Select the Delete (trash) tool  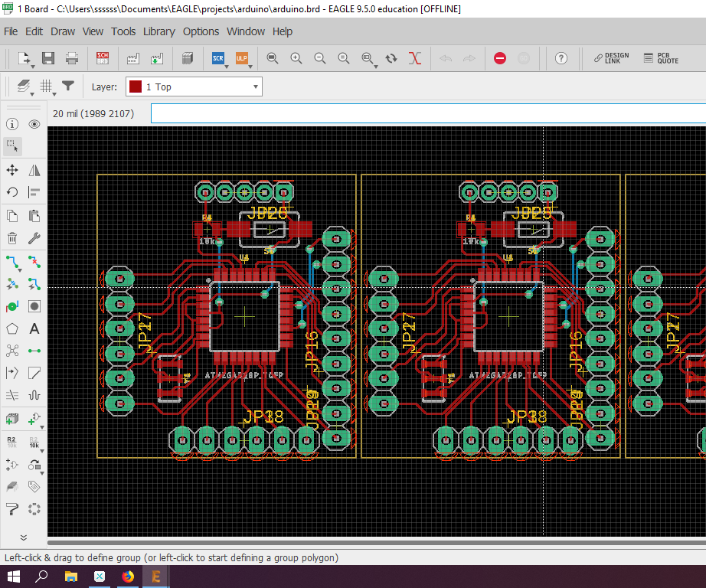(11, 237)
